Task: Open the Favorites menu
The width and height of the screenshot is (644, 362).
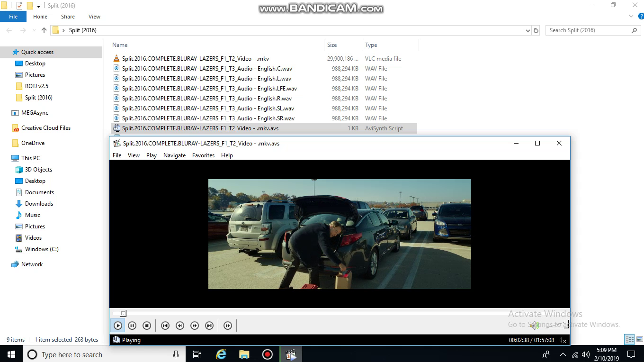Action: 203,155
